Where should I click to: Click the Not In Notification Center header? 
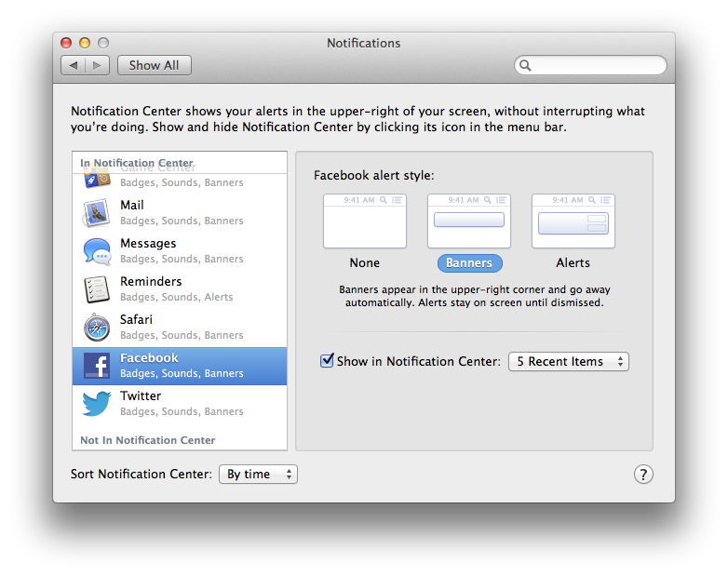pyautogui.click(x=148, y=440)
